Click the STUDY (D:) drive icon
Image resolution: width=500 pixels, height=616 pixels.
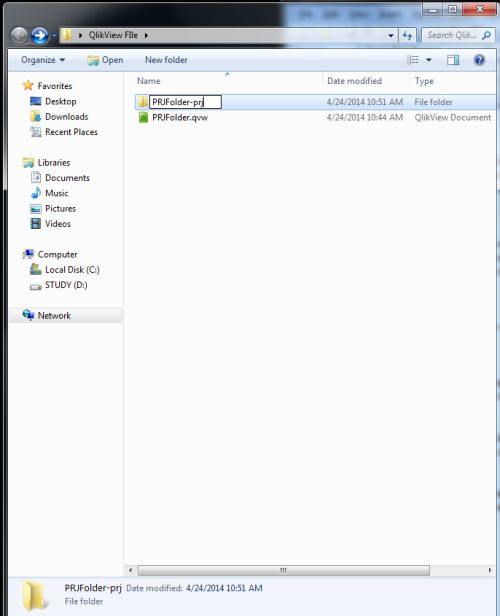coord(35,286)
